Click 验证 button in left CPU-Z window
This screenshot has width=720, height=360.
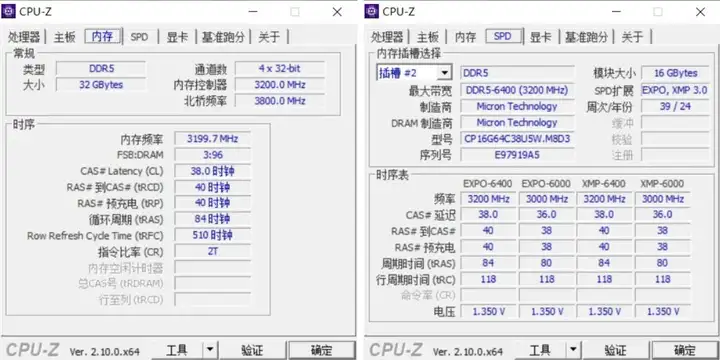point(252,351)
